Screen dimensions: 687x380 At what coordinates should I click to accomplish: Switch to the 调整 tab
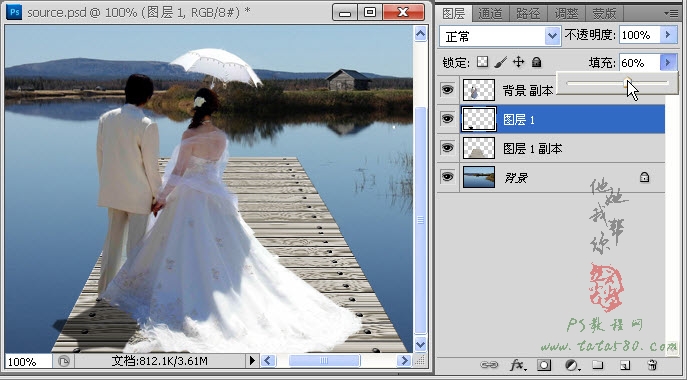(x=566, y=14)
